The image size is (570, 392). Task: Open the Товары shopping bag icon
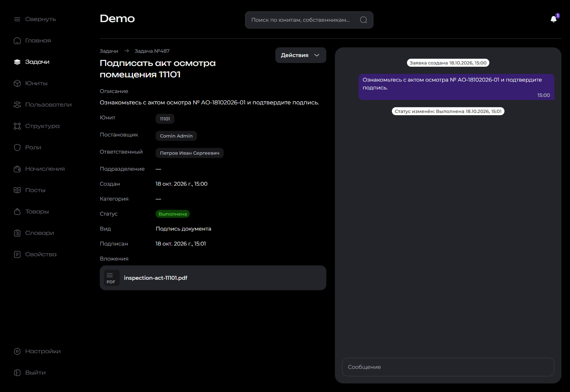tap(17, 212)
